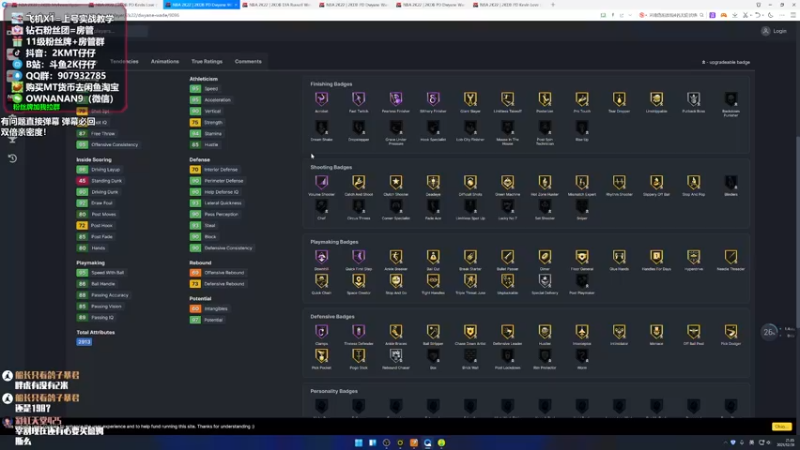Click the Ankle Braces badge
Viewport: 800px width, 450px height.
tap(396, 331)
